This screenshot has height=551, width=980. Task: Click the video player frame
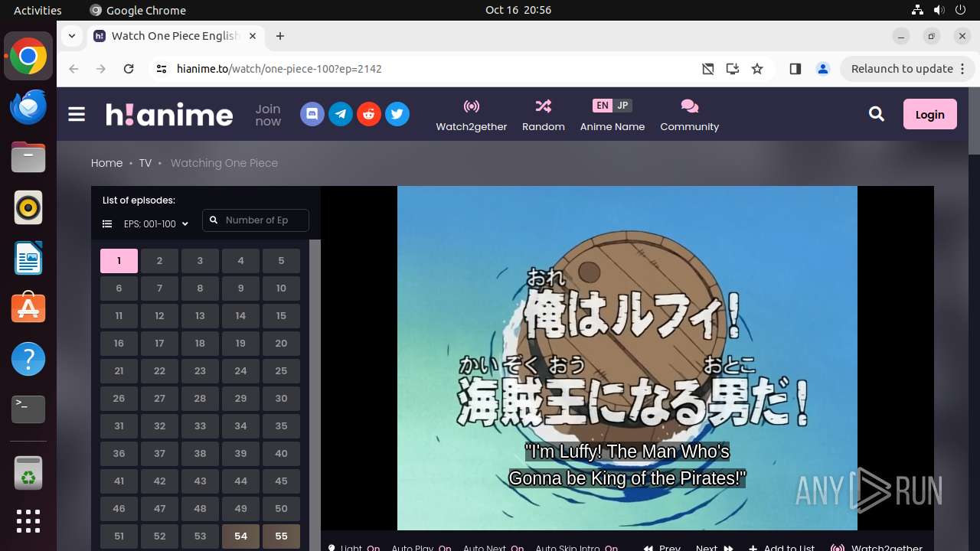point(627,358)
